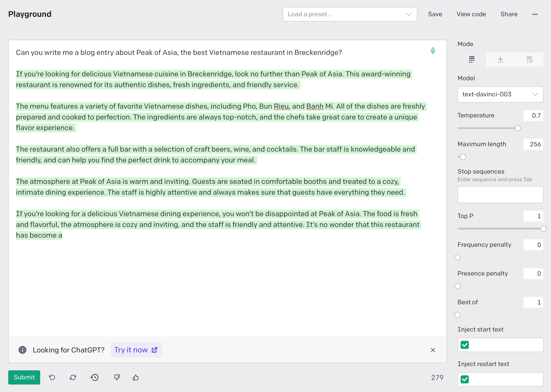Click the regenerate completion icon
The height and width of the screenshot is (392, 551).
point(73,377)
